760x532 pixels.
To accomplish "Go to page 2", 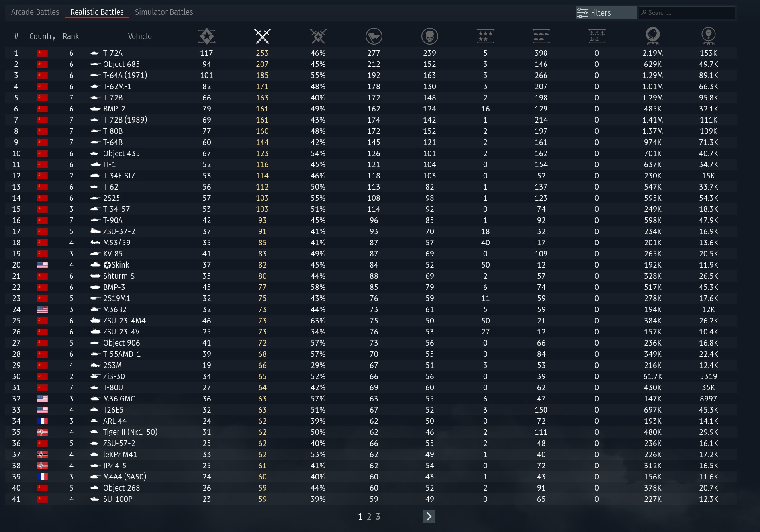I will coord(369,517).
